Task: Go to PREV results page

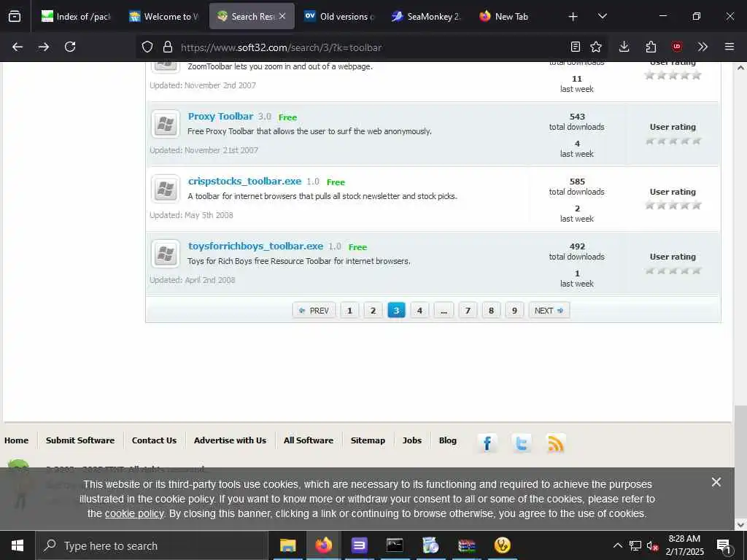Action: pos(314,311)
